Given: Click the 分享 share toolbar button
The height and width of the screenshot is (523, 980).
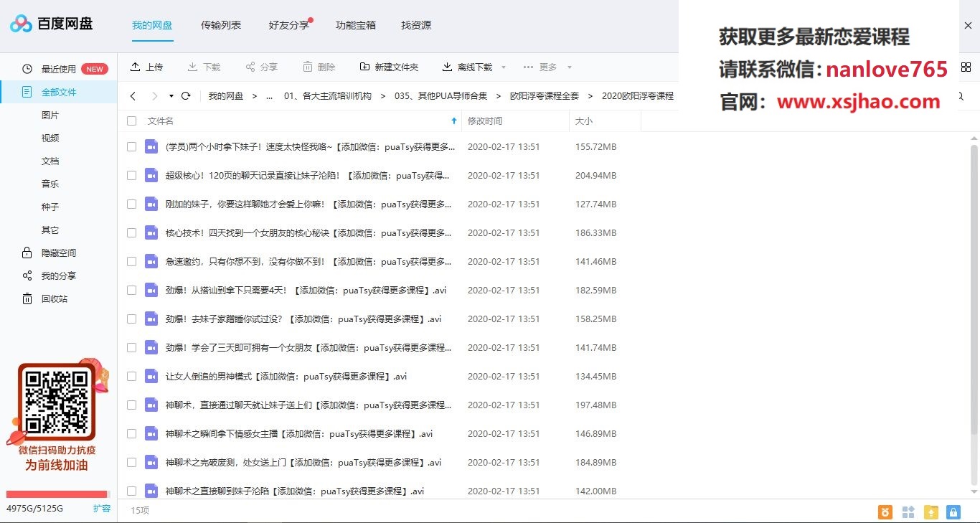Looking at the screenshot, I should pyautogui.click(x=261, y=67).
